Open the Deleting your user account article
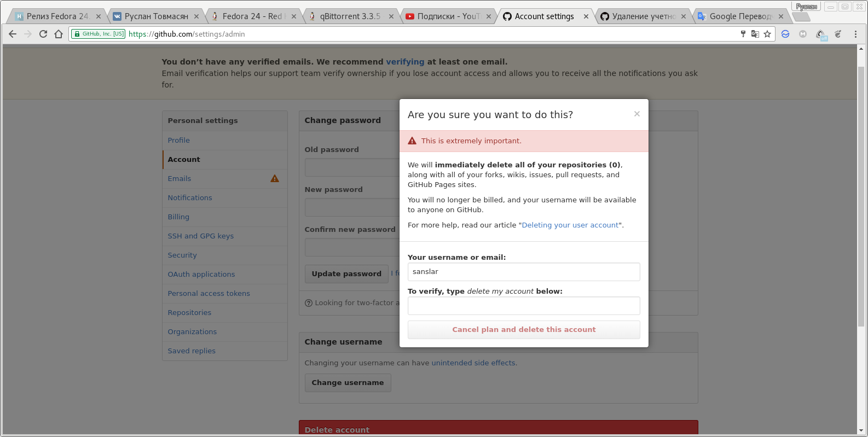Viewport: 868px width, 437px height. [570, 225]
